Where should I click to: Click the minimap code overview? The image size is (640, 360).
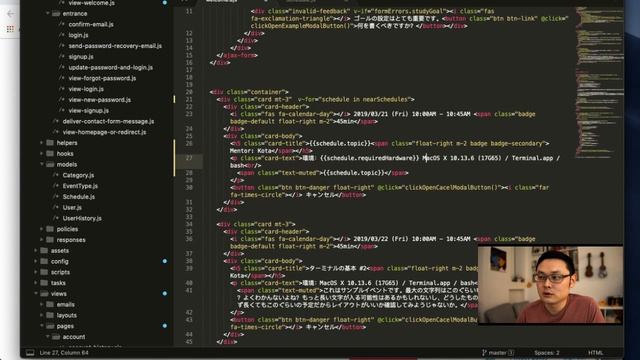599,82
